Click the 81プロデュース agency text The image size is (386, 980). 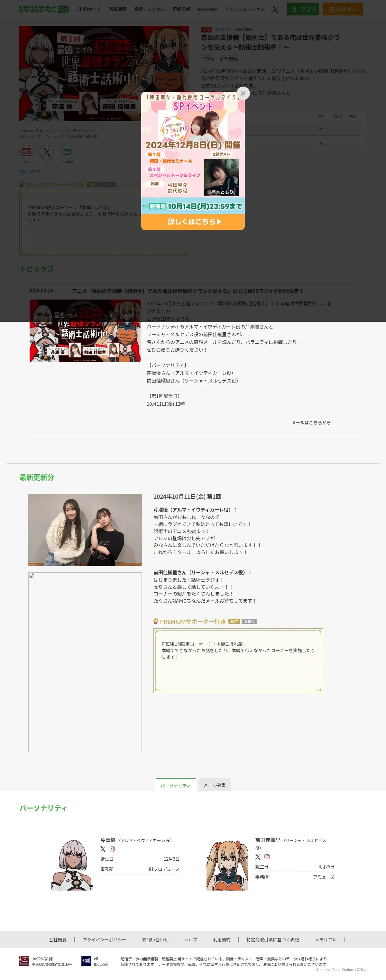[164, 869]
